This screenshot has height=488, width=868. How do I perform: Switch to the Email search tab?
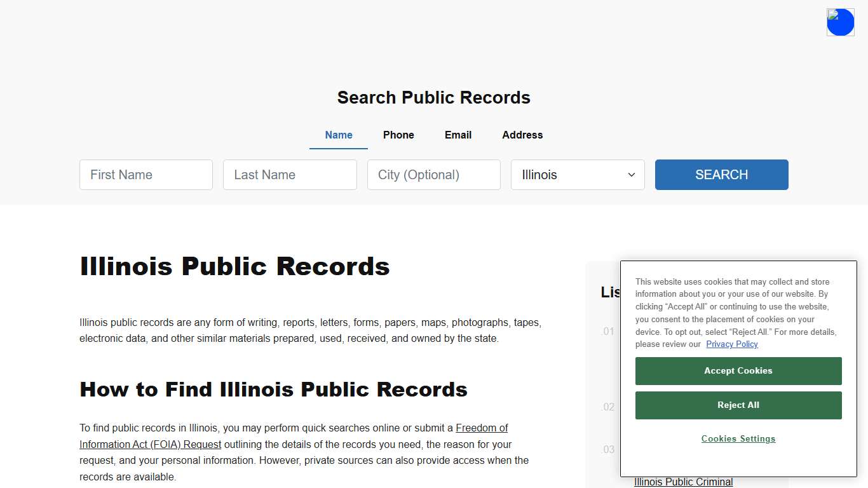pos(458,135)
